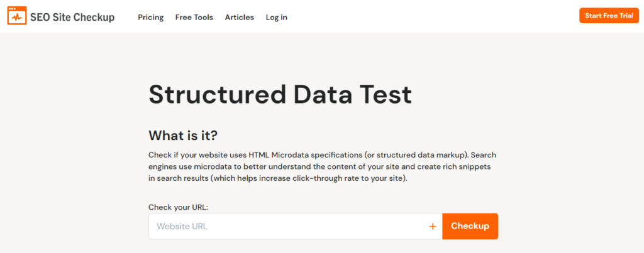Image resolution: width=644 pixels, height=253 pixels.
Task: Click the SEO Site Checkup logo icon
Action: [17, 16]
